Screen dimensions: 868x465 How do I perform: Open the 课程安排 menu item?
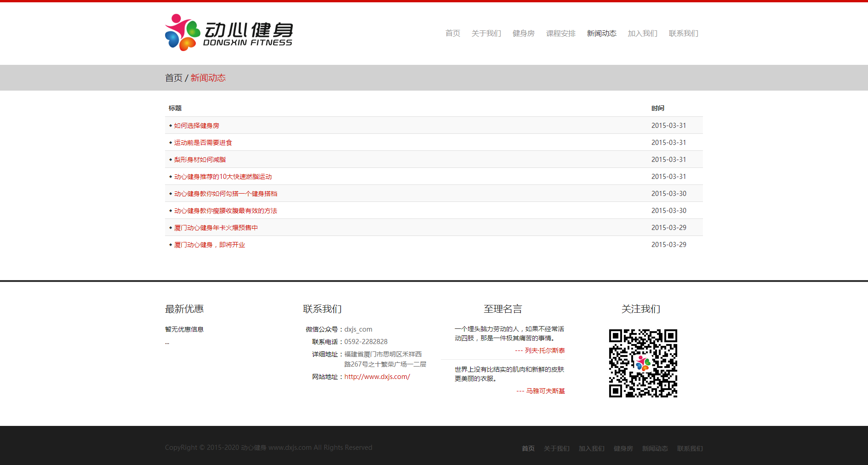(x=560, y=33)
